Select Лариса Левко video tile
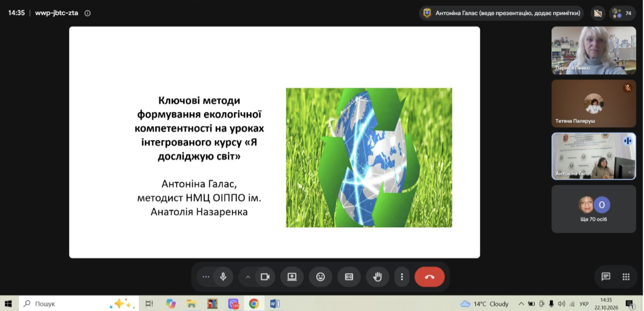Screen dimensions: 644x311 (x=594, y=50)
